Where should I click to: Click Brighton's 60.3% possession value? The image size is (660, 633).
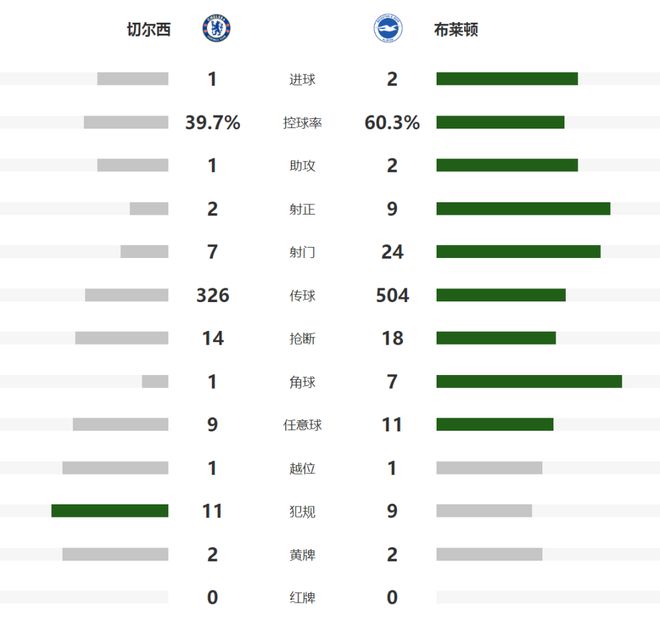point(392,123)
